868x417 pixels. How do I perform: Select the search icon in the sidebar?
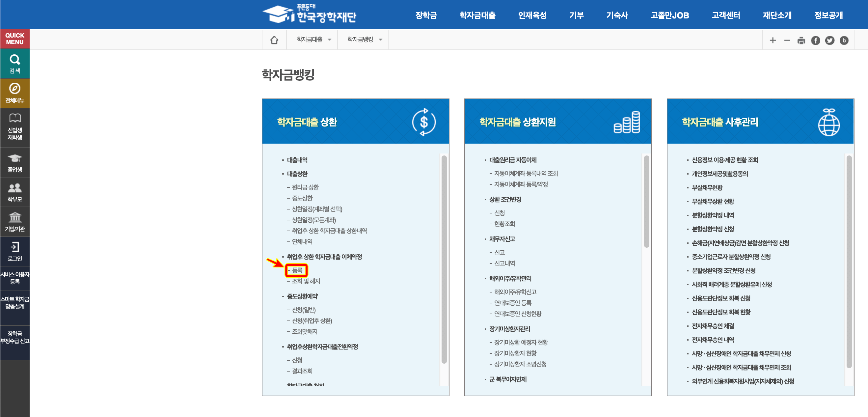tap(14, 63)
